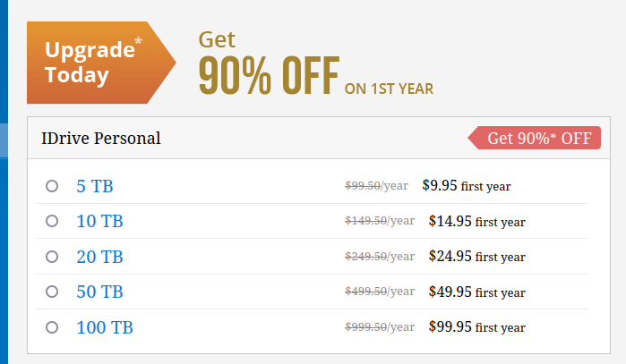Click the IDrive Personal header
626x364 pixels.
pyautogui.click(x=101, y=139)
